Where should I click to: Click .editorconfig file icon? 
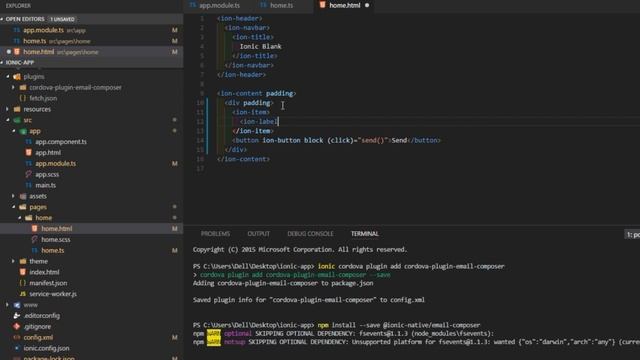[x=17, y=316]
